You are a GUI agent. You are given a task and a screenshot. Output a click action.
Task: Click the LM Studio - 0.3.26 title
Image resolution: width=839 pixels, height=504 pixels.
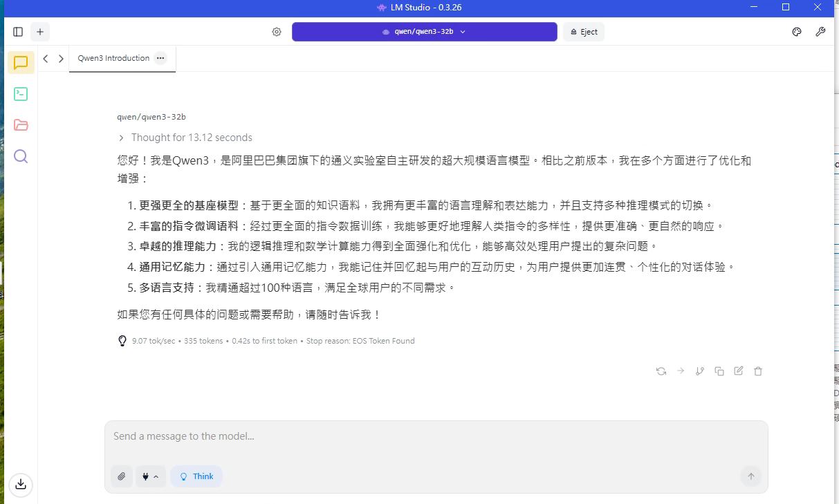click(x=426, y=8)
